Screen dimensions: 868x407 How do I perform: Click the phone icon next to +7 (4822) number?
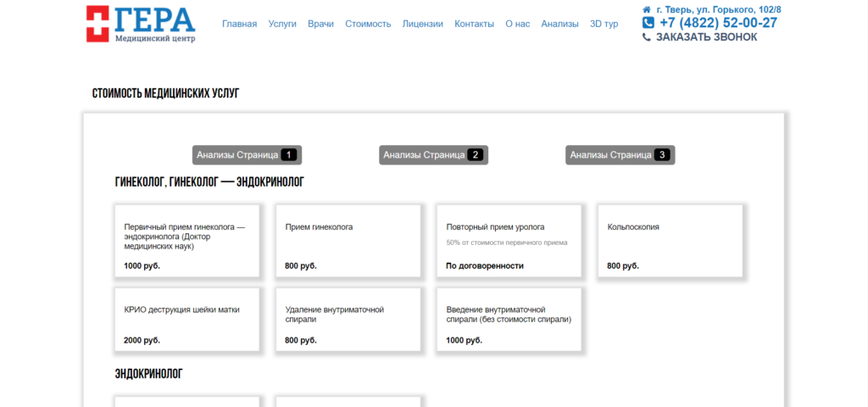tap(648, 23)
